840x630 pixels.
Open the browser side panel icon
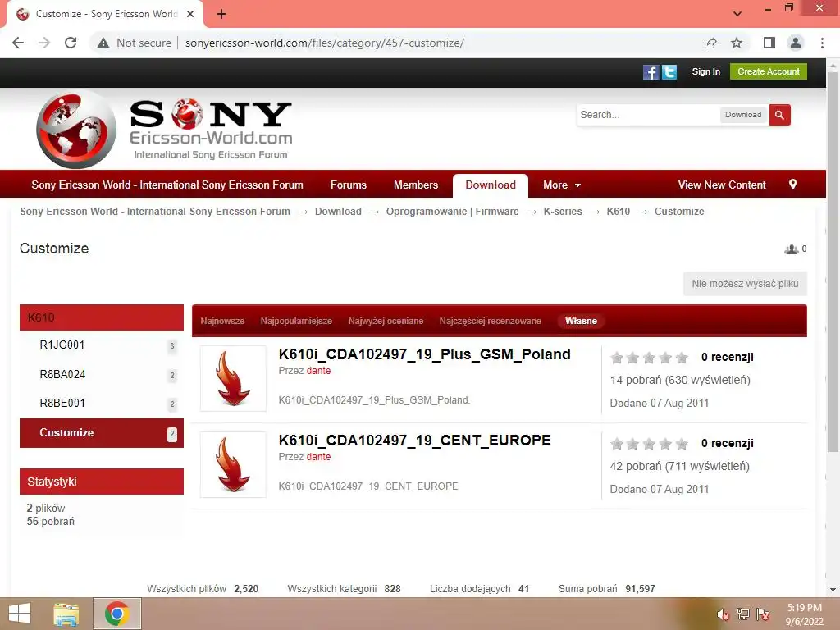pyautogui.click(x=769, y=43)
